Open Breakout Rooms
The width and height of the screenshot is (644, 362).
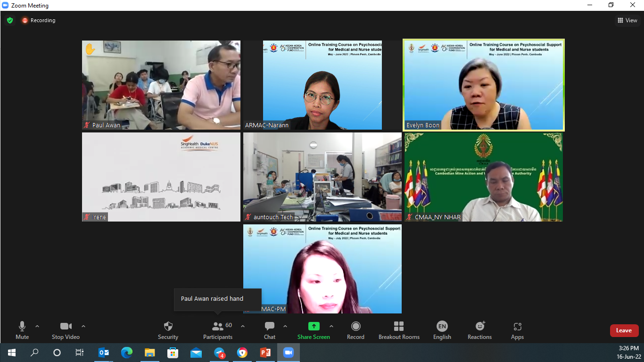click(399, 330)
